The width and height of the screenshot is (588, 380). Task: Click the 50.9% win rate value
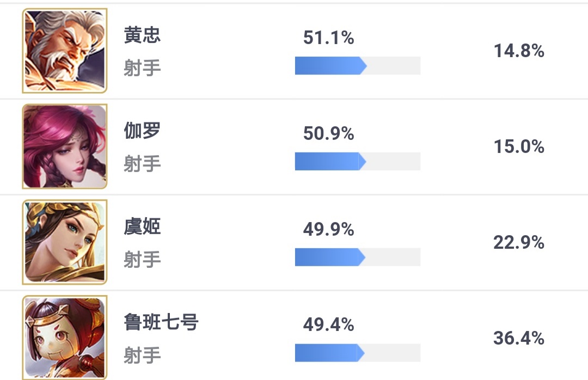tap(328, 134)
